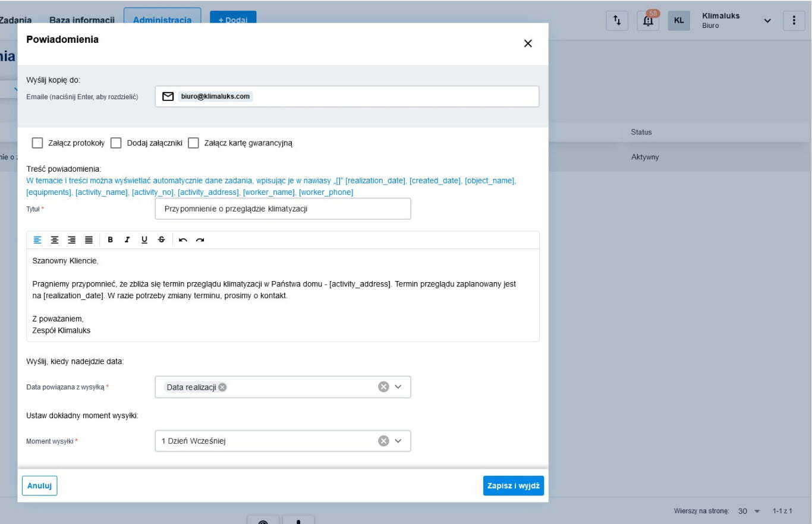Undo last edit in editor
The height and width of the screenshot is (524, 812).
click(x=183, y=240)
